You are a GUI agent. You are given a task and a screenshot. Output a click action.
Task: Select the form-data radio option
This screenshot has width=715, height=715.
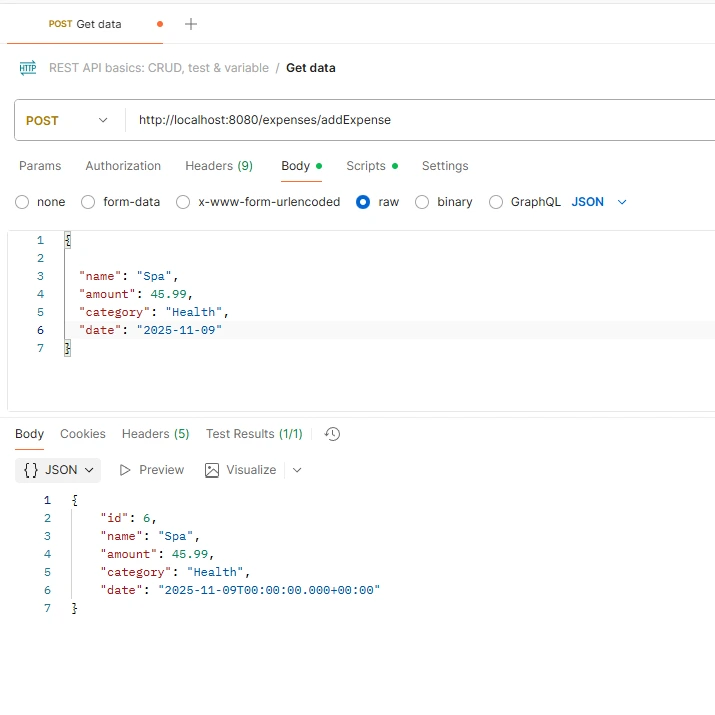(x=88, y=202)
